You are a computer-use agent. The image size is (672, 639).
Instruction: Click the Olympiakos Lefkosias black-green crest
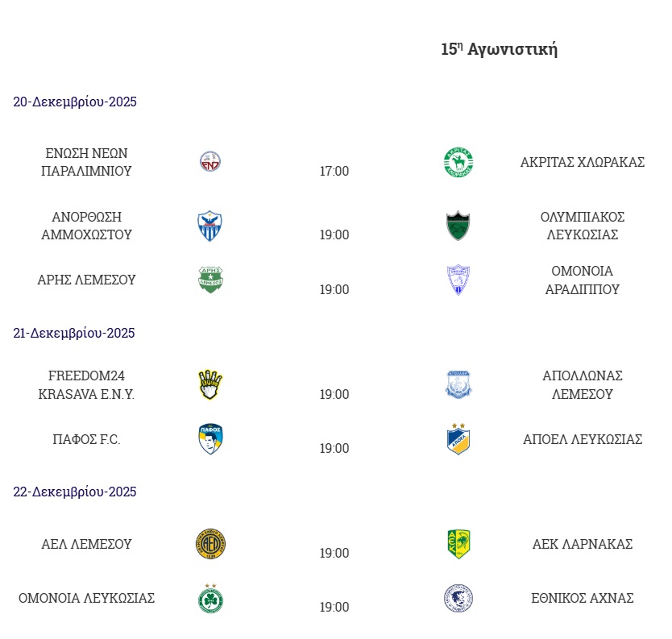point(458,226)
